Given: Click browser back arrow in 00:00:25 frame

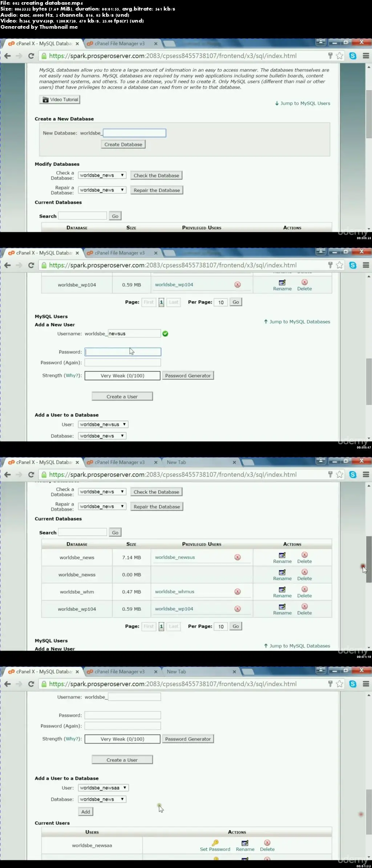Looking at the screenshot, I should 8,56.
